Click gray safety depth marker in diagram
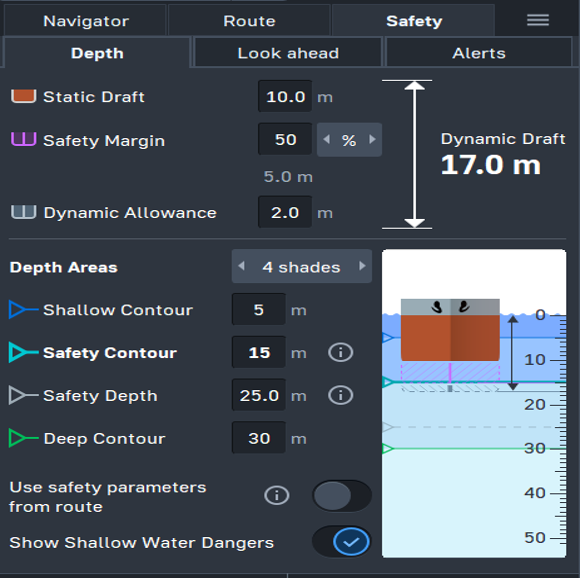This screenshot has width=581, height=579. coord(387,427)
